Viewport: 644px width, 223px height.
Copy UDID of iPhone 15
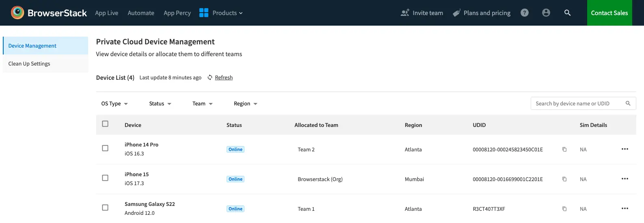pos(564,179)
